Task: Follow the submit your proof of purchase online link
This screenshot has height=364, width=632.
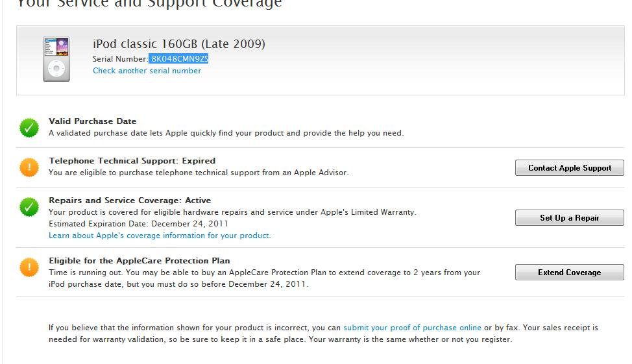Action: [x=412, y=328]
